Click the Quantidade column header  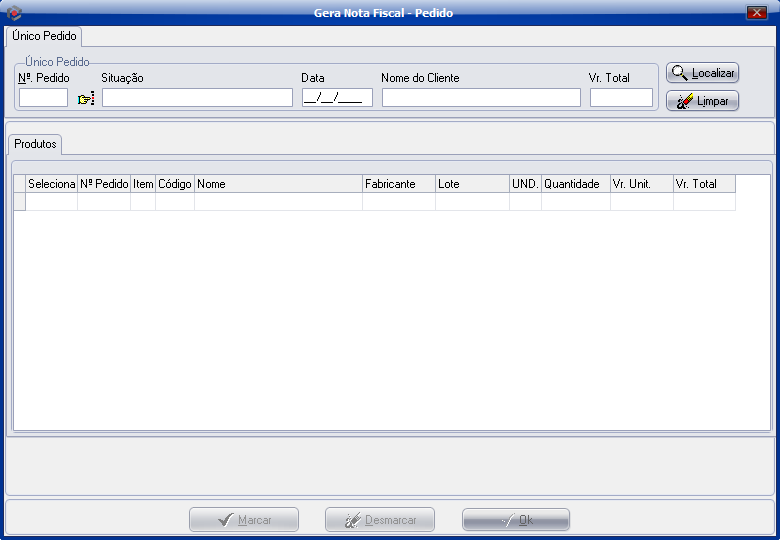tap(575, 184)
